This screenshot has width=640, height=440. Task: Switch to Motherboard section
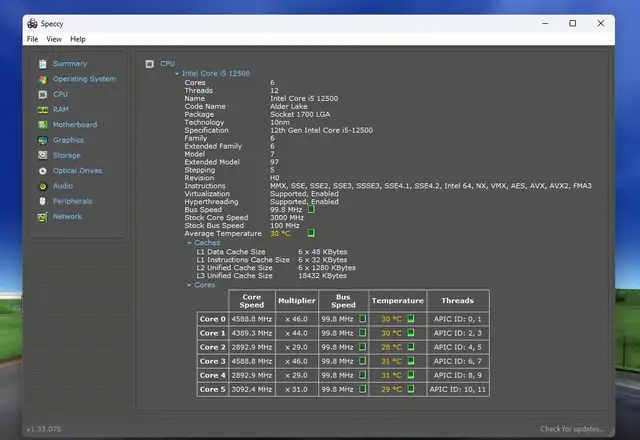(75, 125)
